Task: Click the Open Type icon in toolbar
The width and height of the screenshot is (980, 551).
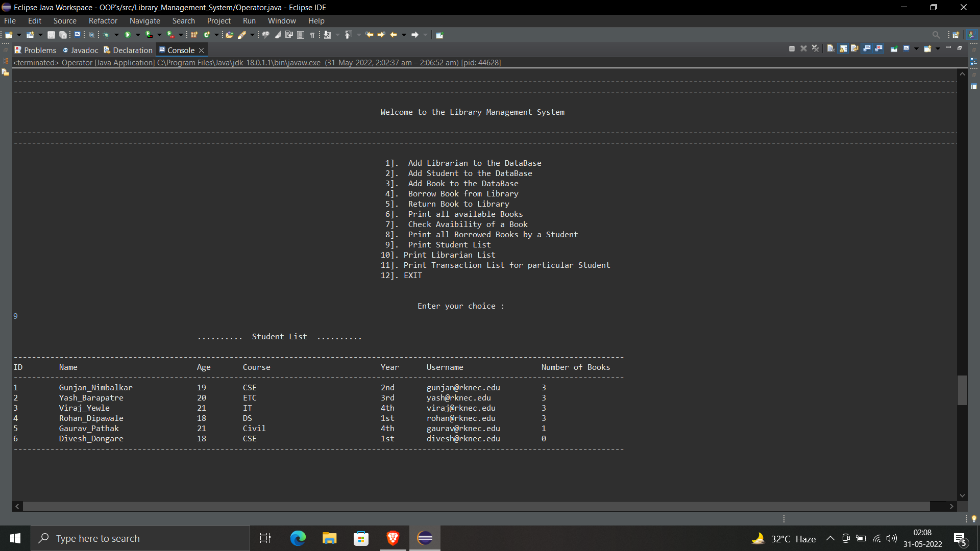Action: pos(229,35)
